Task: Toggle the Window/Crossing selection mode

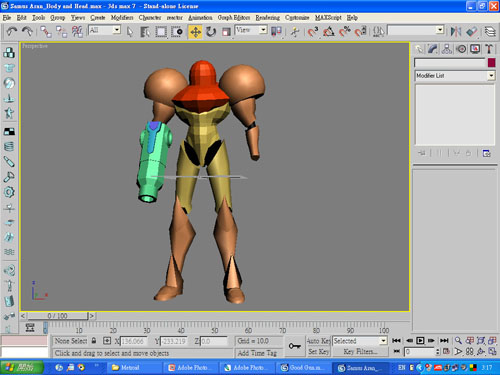Action: (x=177, y=32)
